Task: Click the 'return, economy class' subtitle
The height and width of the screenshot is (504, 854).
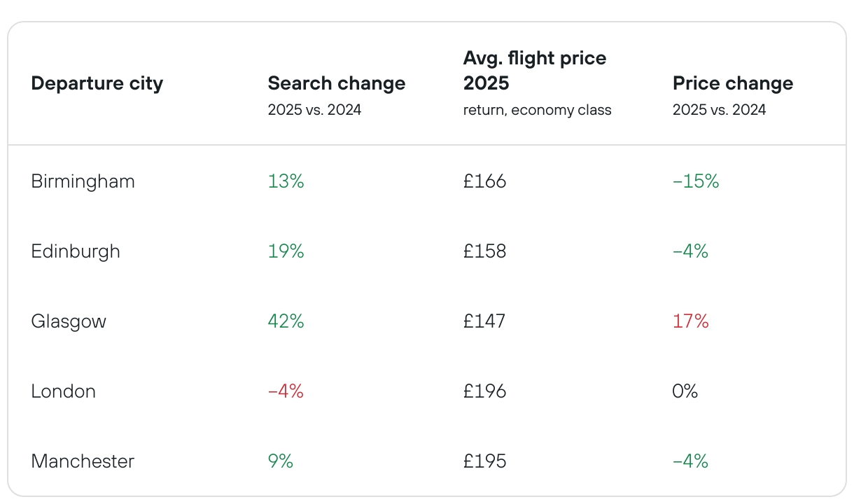Action: tap(537, 110)
